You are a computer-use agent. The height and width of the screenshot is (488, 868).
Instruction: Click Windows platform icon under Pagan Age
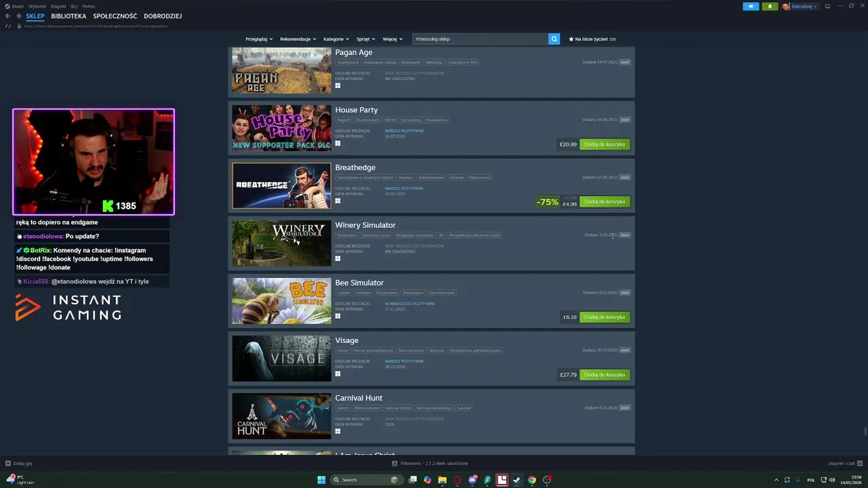coord(338,86)
